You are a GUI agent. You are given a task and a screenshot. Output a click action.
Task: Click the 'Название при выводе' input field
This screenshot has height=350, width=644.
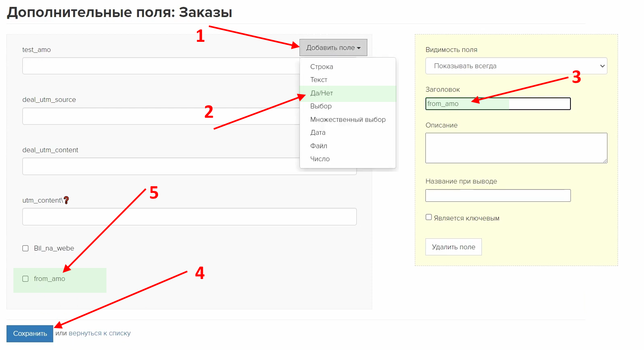coord(498,195)
